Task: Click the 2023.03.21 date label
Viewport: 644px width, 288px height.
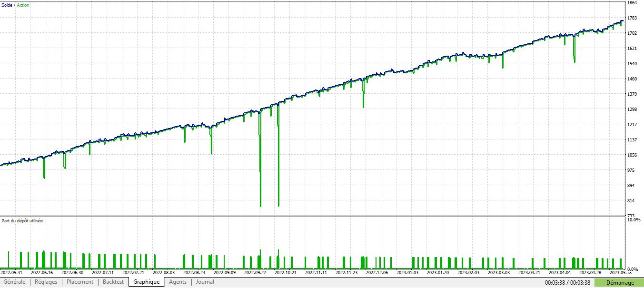Action: [x=529, y=273]
